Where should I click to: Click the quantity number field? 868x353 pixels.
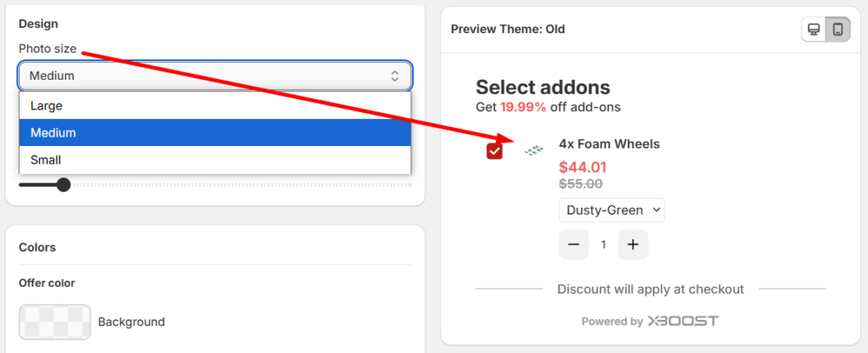(604, 244)
